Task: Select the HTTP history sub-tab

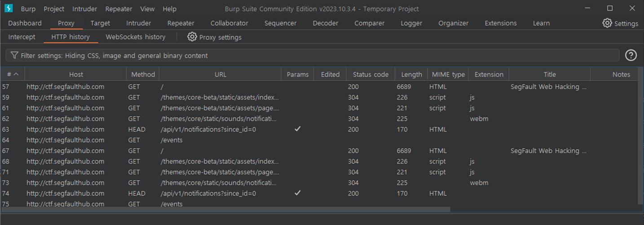Action: coord(71,37)
